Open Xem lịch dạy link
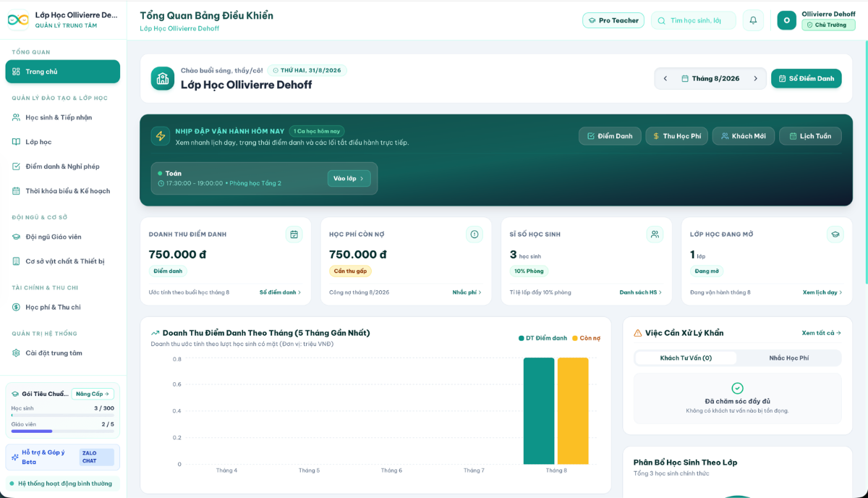 pyautogui.click(x=822, y=292)
